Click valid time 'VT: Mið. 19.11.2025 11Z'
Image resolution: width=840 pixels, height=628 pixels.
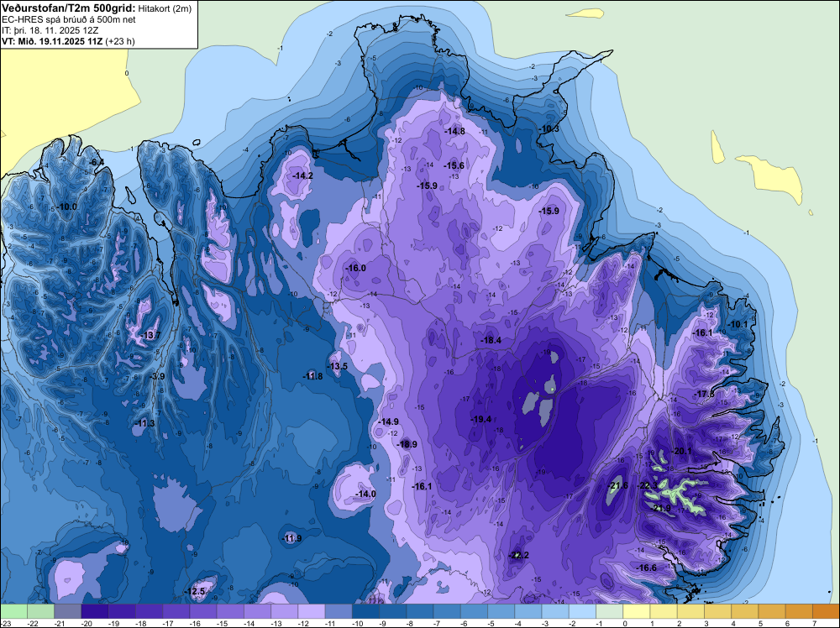(52, 41)
